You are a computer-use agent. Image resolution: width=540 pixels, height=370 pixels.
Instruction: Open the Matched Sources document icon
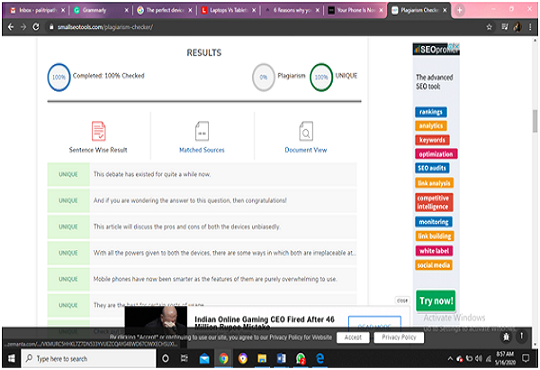pos(202,131)
